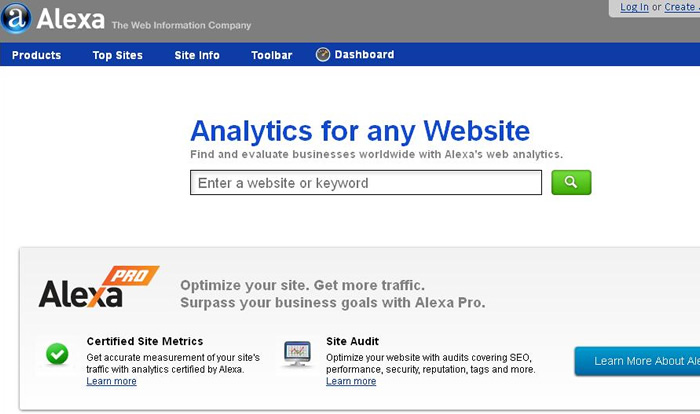Click the Site Audit monitor icon
Screen dimensions: 700x414
297,353
